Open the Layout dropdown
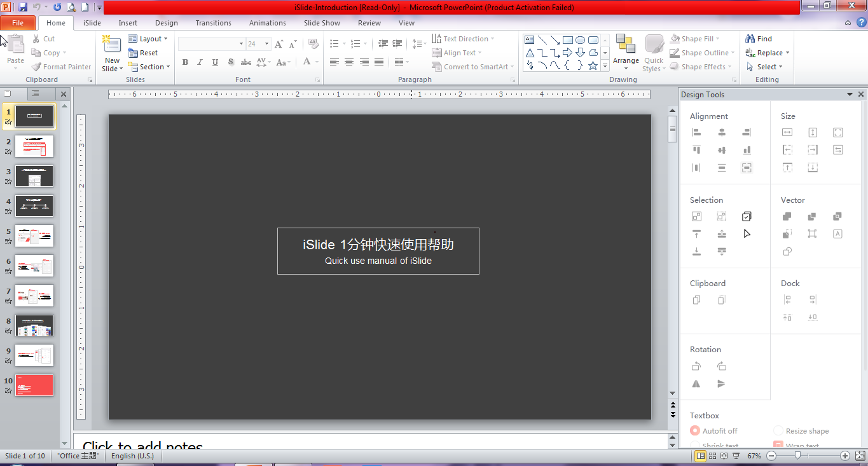The image size is (868, 466). point(148,39)
